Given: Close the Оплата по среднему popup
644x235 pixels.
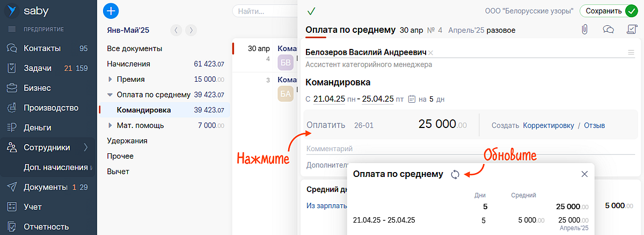Looking at the screenshot, I should 584,174.
